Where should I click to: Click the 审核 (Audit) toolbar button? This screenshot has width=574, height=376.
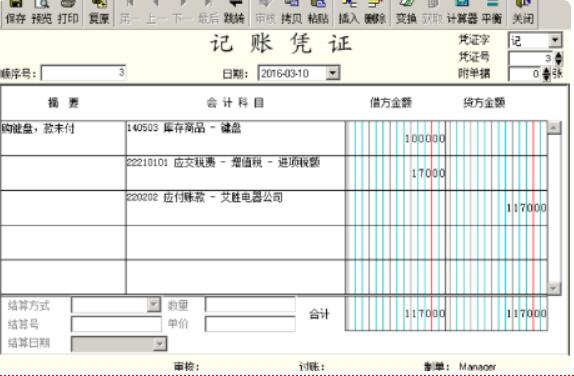tap(265, 12)
